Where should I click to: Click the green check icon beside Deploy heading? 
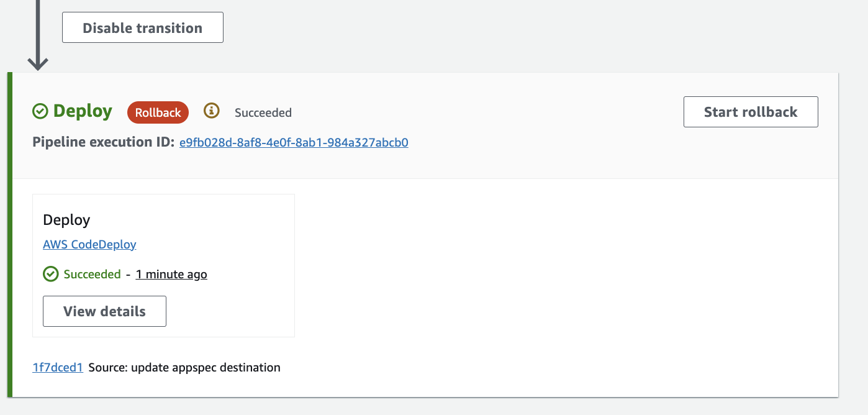click(40, 112)
